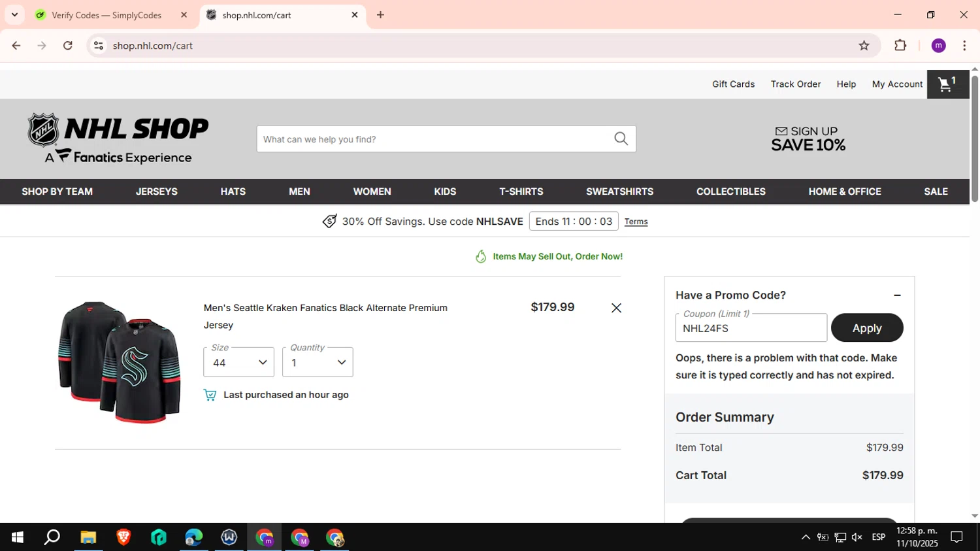
Task: Open the Quantity dropdown showing 1
Action: pos(318,362)
